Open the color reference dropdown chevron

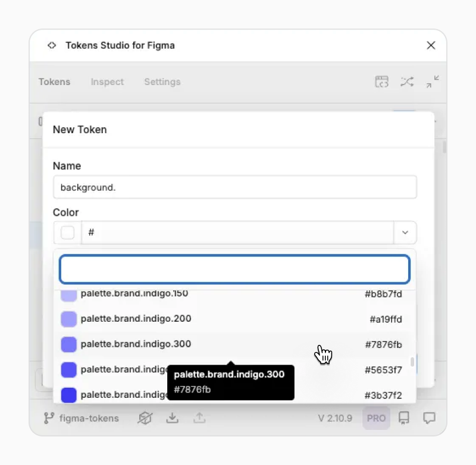pos(405,232)
